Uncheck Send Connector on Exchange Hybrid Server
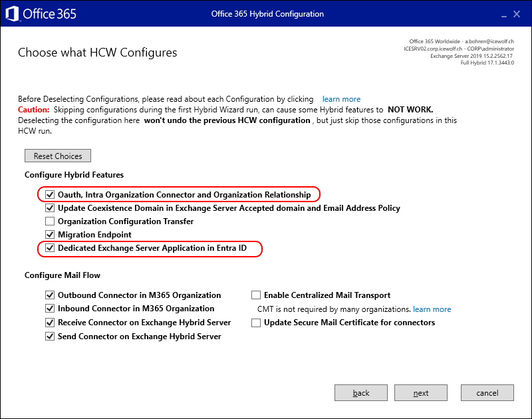 [50, 337]
